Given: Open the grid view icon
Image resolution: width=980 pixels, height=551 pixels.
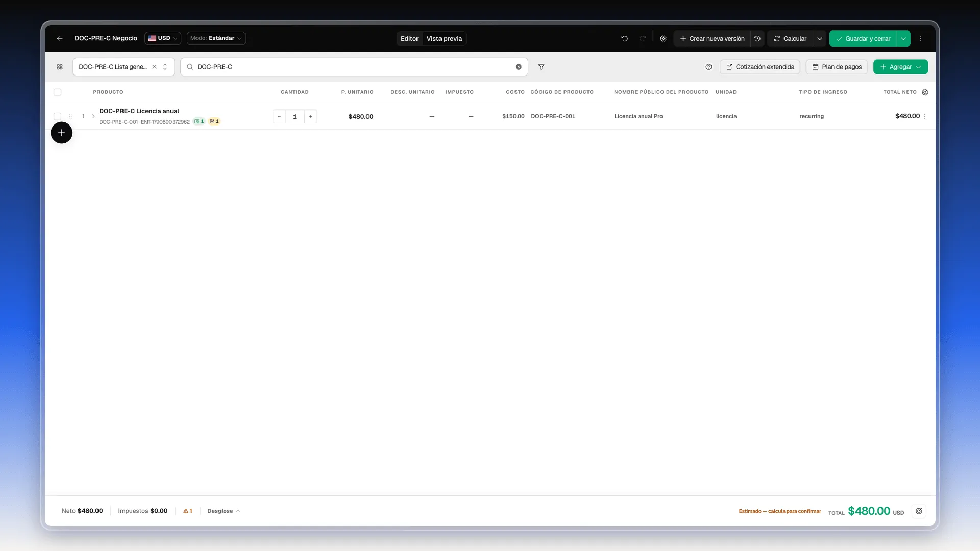Looking at the screenshot, I should [60, 67].
